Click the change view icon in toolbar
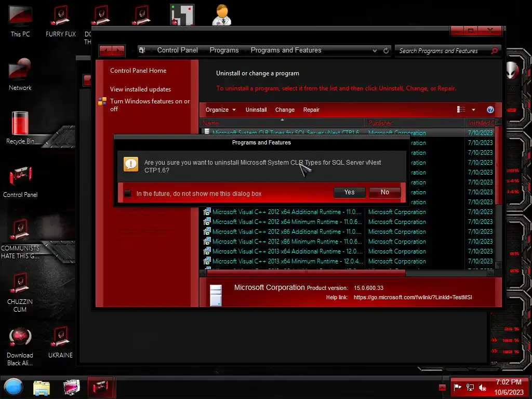This screenshot has width=532, height=399. (x=461, y=109)
